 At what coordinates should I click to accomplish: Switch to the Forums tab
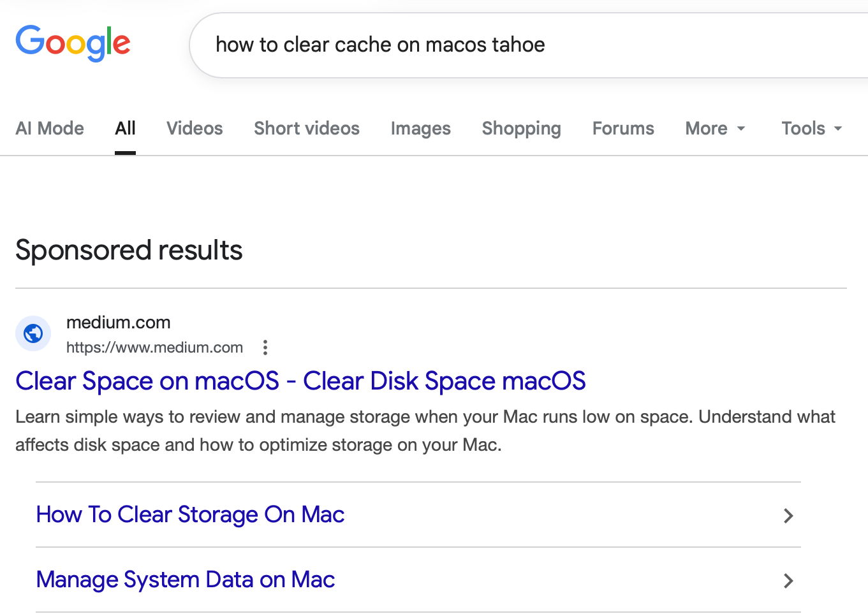pyautogui.click(x=623, y=129)
